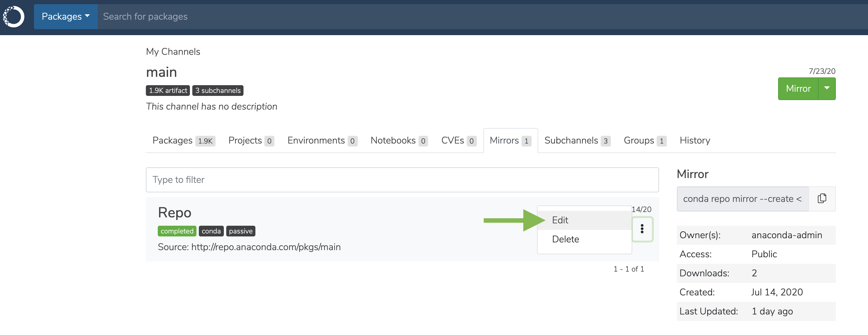Click the Groups tab showing count 1
The height and width of the screenshot is (335, 868).
[x=644, y=140]
